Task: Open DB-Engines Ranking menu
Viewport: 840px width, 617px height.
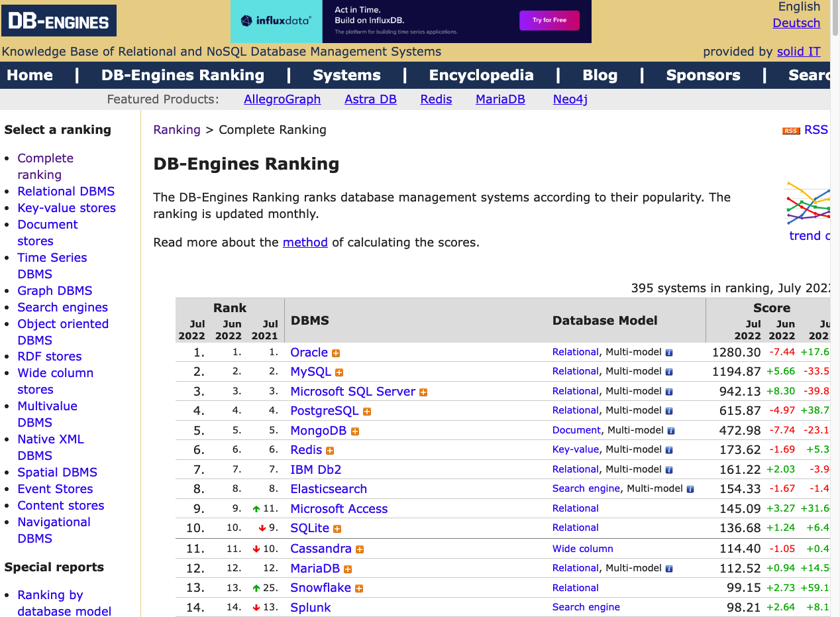Action: pyautogui.click(x=183, y=75)
